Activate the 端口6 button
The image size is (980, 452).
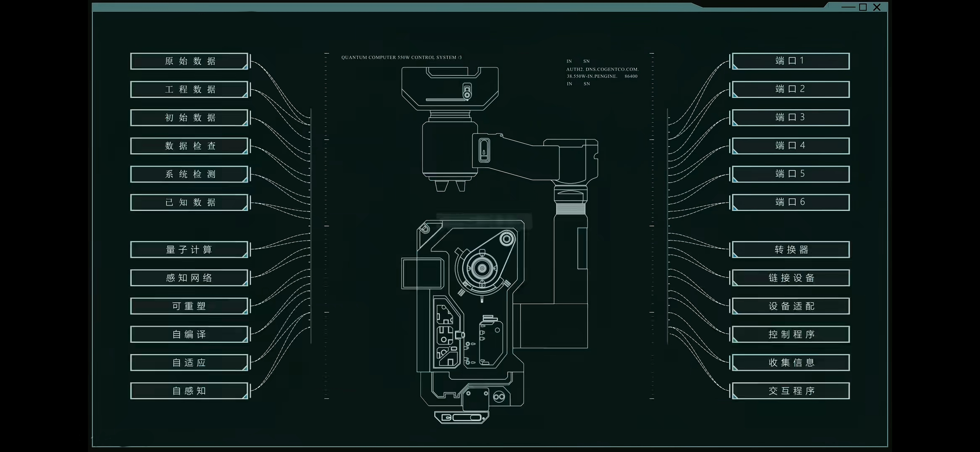point(791,203)
